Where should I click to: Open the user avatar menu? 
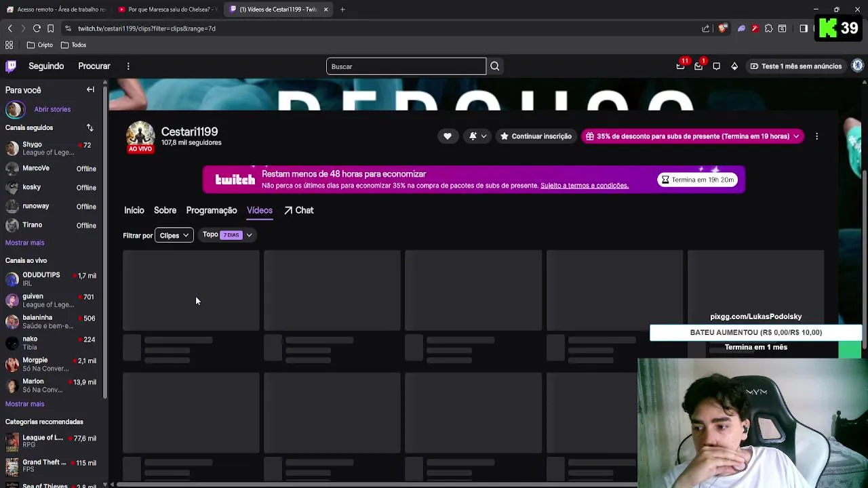tap(858, 66)
